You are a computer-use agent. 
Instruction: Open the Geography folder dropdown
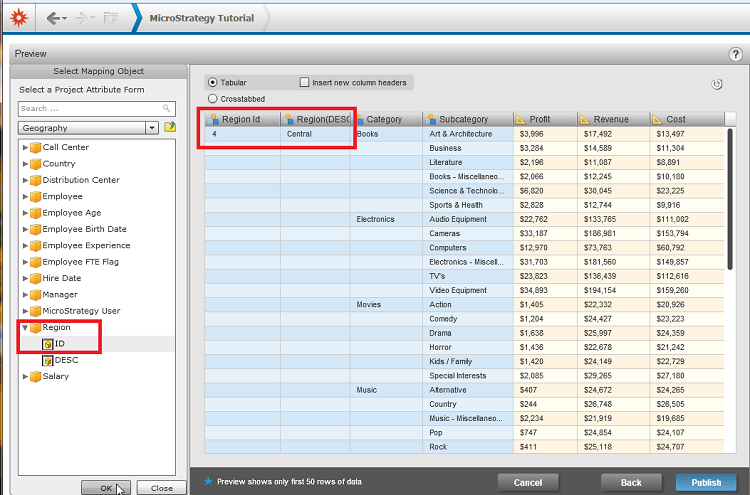(x=152, y=128)
